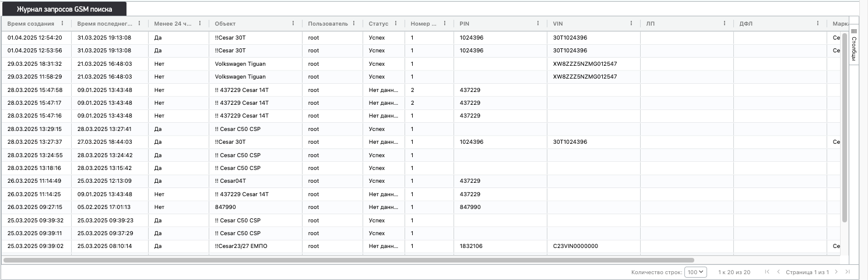
Task: Select row created 25.03.2025 09:39:02
Action: pos(421,246)
